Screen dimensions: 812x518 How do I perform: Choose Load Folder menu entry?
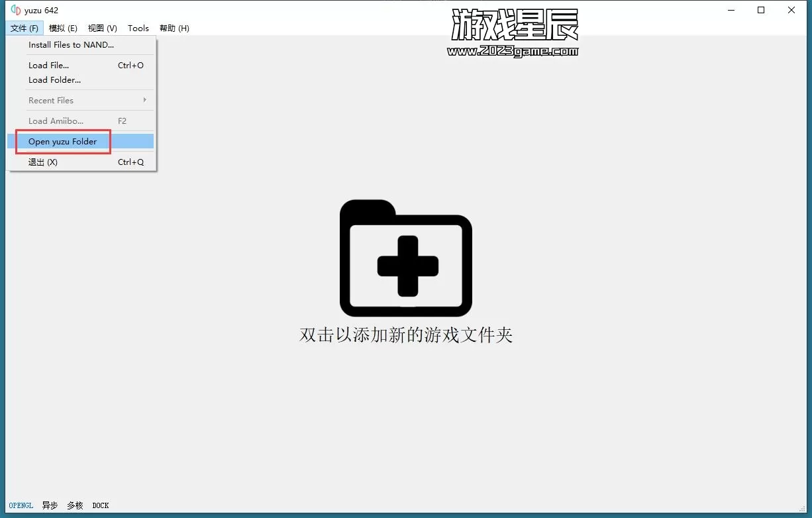[54, 80]
